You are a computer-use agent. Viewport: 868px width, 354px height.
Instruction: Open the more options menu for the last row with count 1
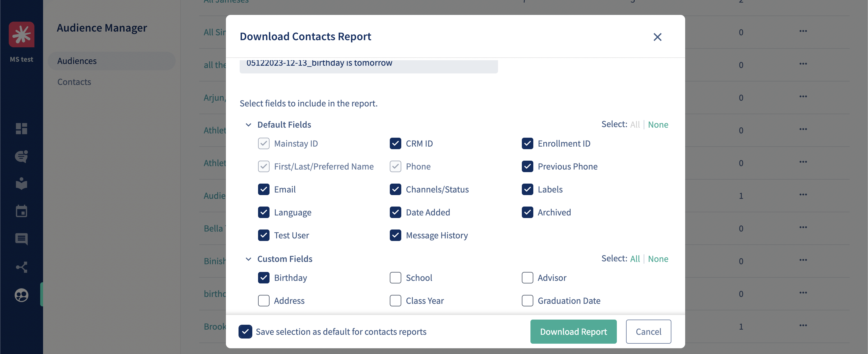click(803, 325)
